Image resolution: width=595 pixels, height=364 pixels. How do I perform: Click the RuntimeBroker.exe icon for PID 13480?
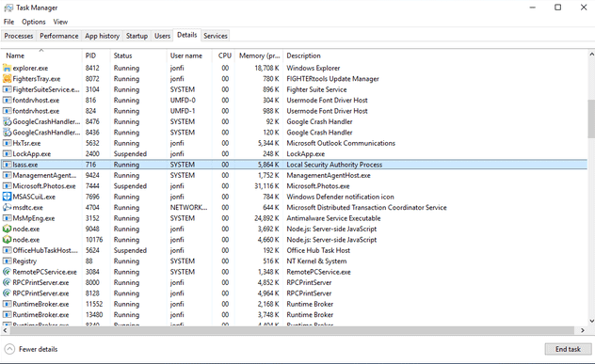[x=7, y=315]
